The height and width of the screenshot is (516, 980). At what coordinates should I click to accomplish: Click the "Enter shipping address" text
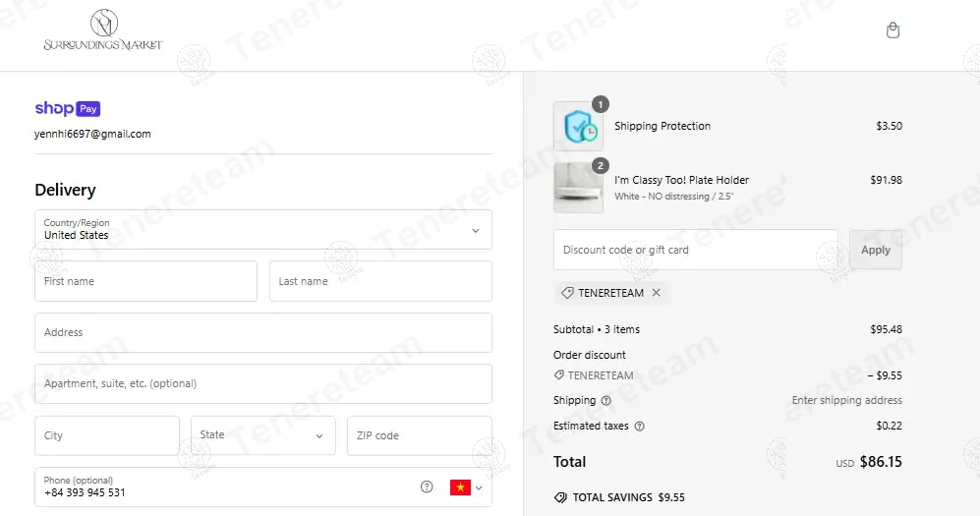[847, 400]
